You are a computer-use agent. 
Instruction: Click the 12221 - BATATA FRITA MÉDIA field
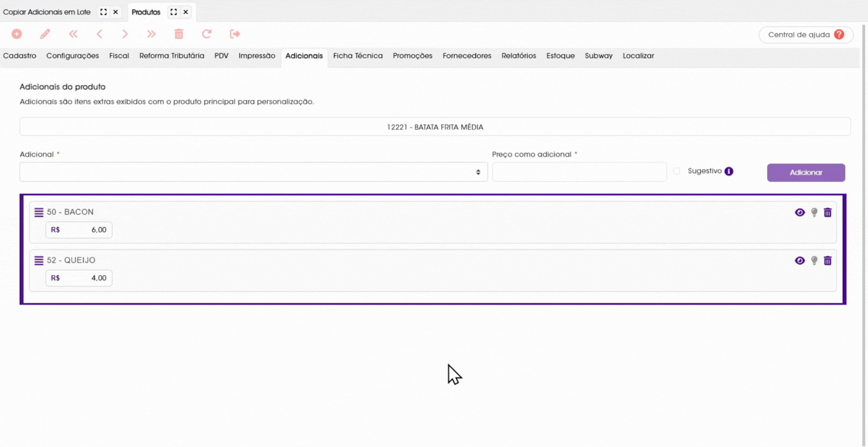[435, 127]
